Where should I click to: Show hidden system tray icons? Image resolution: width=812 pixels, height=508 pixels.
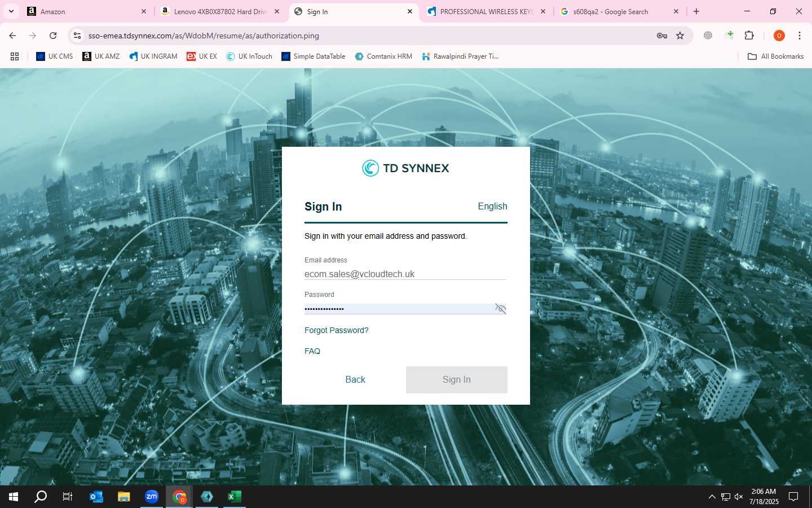[x=712, y=497]
